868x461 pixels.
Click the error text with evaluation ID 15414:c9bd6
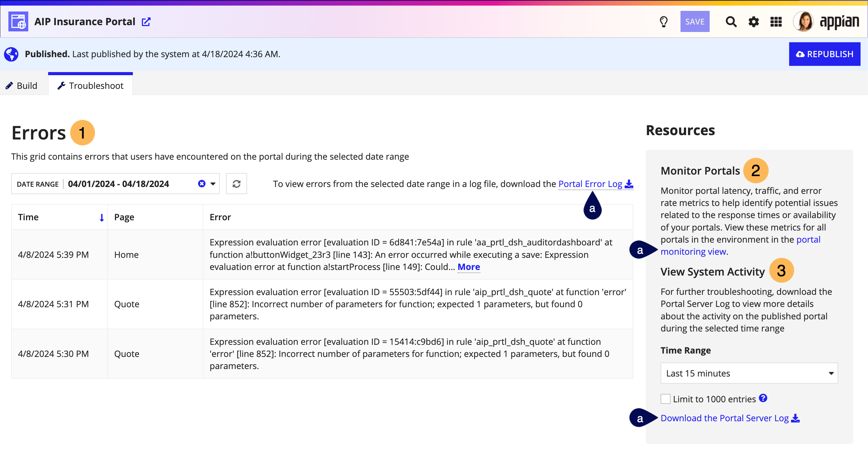pos(409,354)
